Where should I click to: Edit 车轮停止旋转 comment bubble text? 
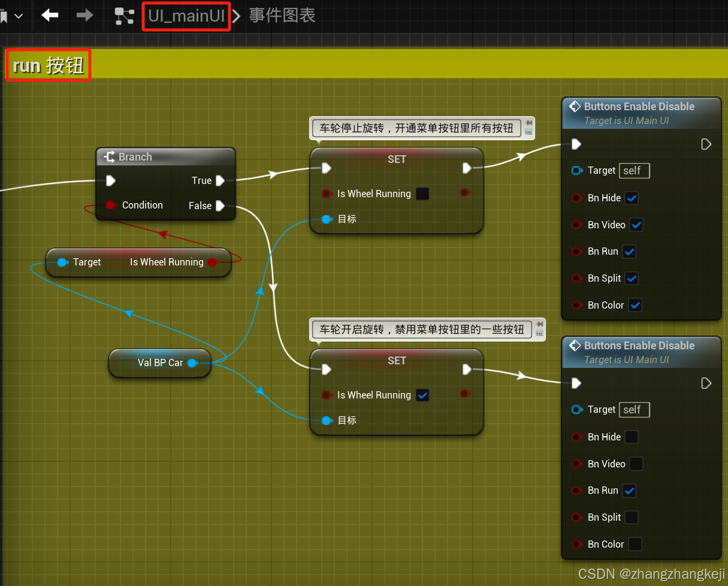tap(416, 128)
